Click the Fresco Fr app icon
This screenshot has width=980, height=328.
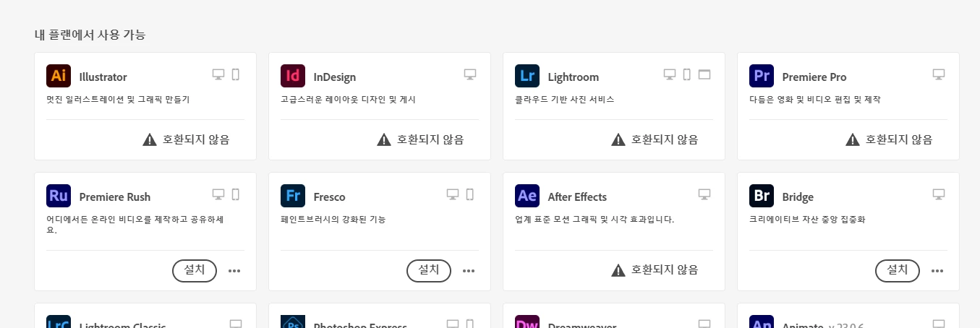(292, 196)
